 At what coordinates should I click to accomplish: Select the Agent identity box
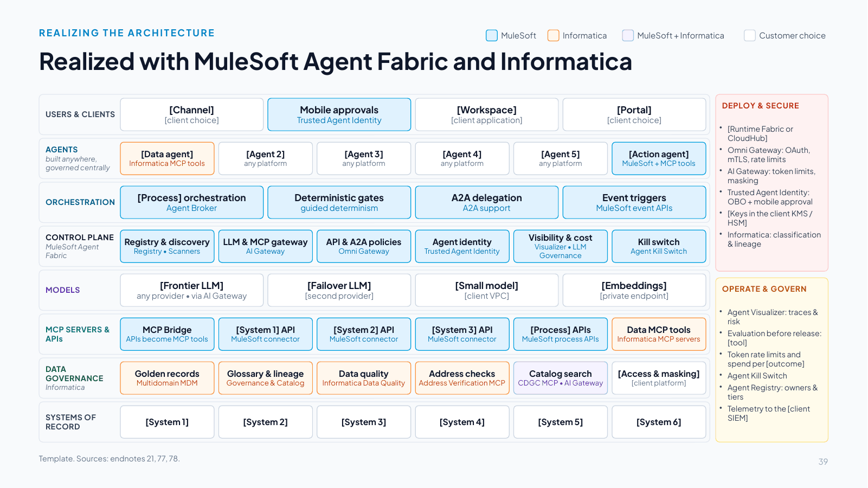click(x=462, y=246)
